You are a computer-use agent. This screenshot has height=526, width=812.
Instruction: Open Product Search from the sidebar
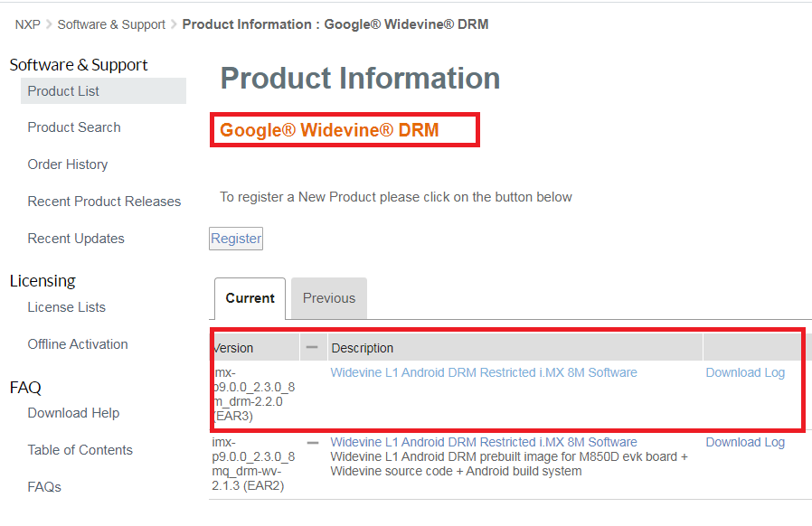(x=74, y=127)
